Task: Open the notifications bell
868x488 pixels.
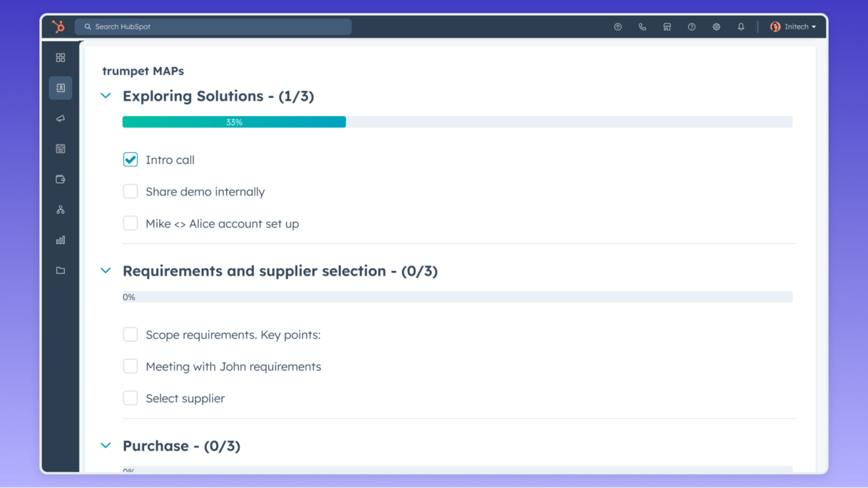Action: point(740,27)
